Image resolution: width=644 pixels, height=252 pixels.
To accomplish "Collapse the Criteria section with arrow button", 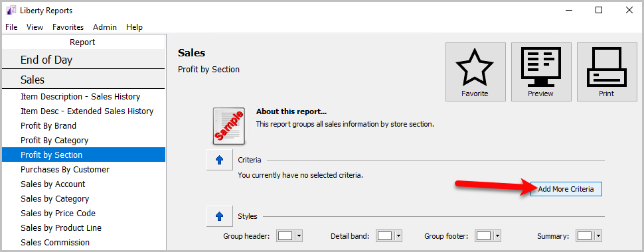I will click(x=219, y=160).
